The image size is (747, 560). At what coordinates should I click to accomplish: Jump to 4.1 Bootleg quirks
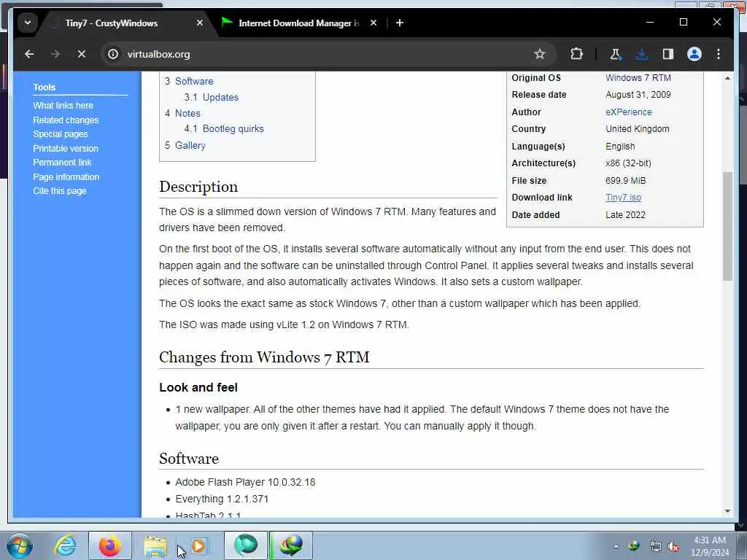[x=233, y=128]
